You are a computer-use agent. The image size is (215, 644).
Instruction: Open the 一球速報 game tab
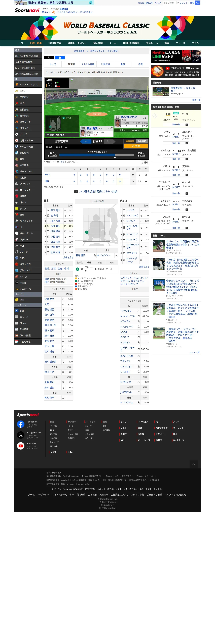click(x=70, y=64)
